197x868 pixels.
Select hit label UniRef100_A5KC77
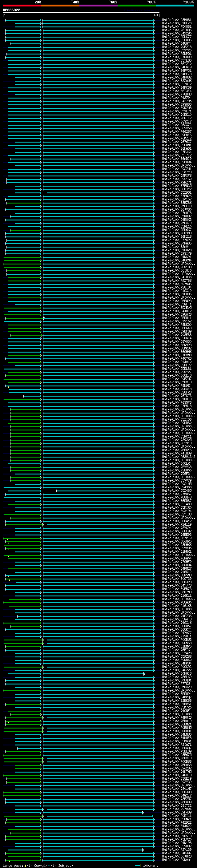[177, 37]
